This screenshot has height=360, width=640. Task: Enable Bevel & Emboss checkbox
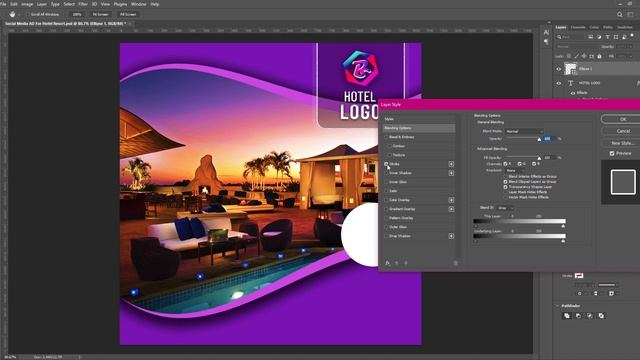386,137
